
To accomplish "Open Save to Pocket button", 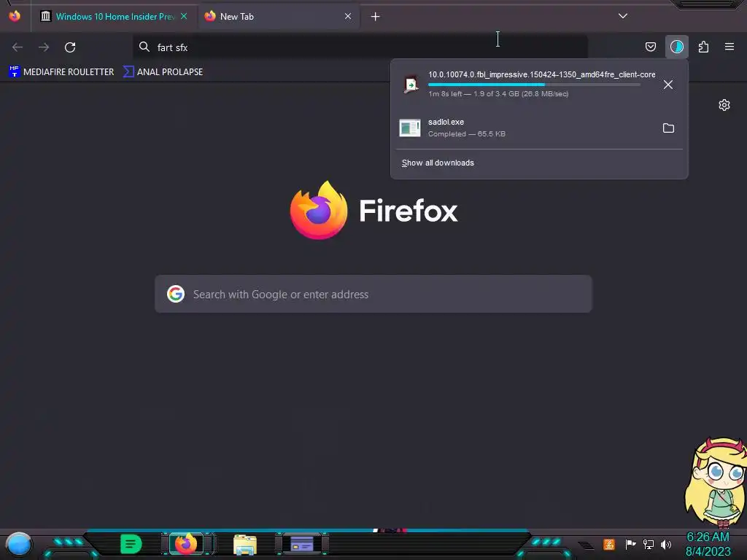I will click(x=650, y=47).
